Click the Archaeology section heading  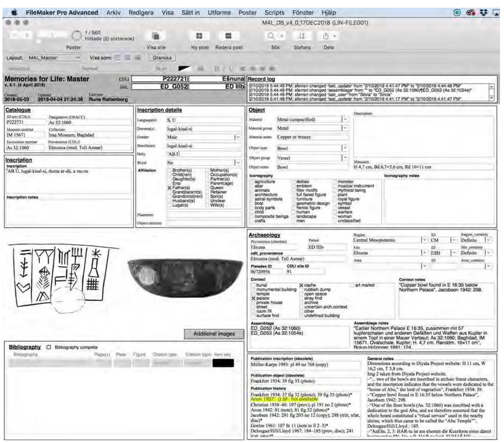264,235
